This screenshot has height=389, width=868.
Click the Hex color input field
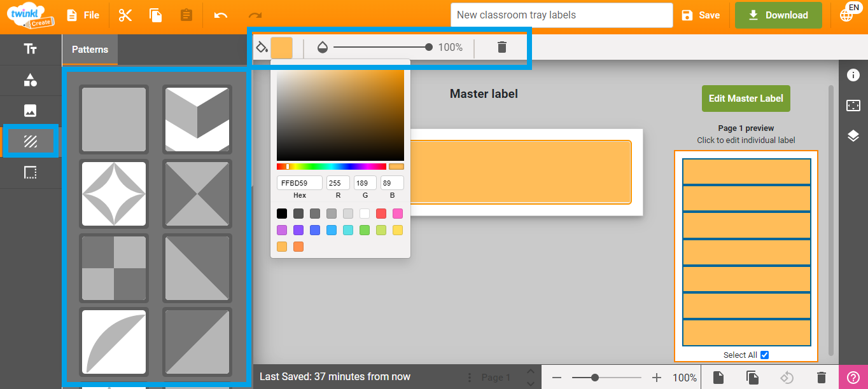click(300, 183)
